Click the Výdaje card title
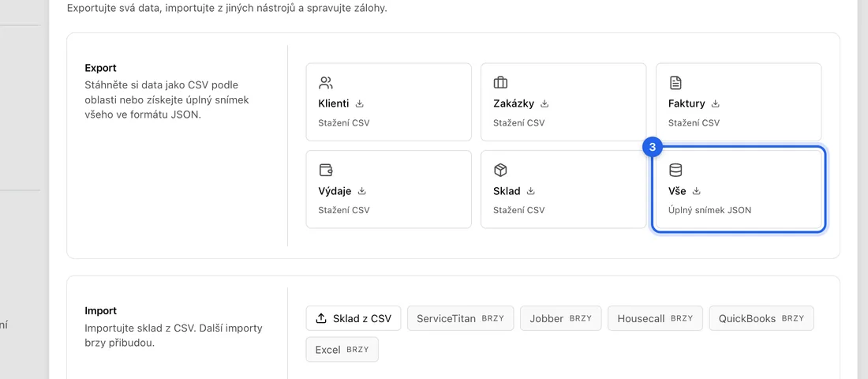This screenshot has width=868, height=379. click(335, 191)
